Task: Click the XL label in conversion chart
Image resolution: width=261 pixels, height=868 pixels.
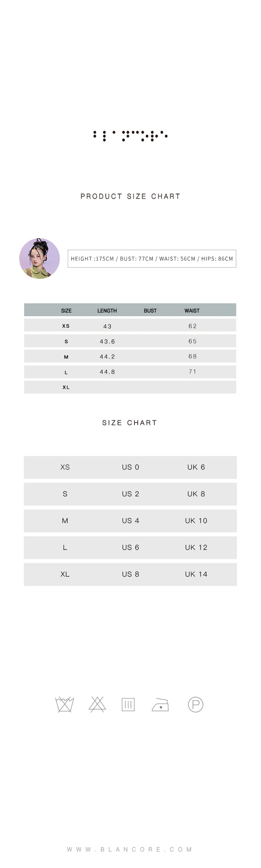Action: click(x=65, y=574)
